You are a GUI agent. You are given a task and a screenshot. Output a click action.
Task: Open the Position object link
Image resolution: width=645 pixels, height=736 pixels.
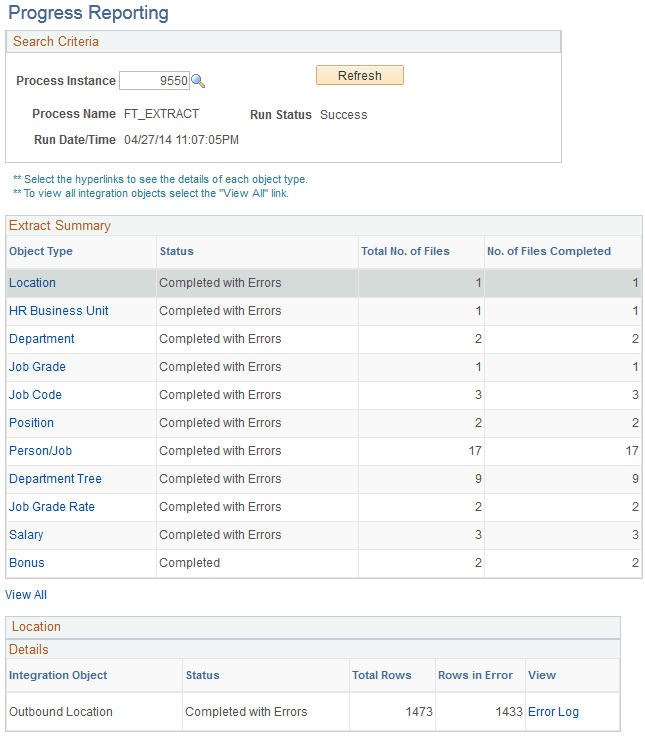[x=31, y=423]
